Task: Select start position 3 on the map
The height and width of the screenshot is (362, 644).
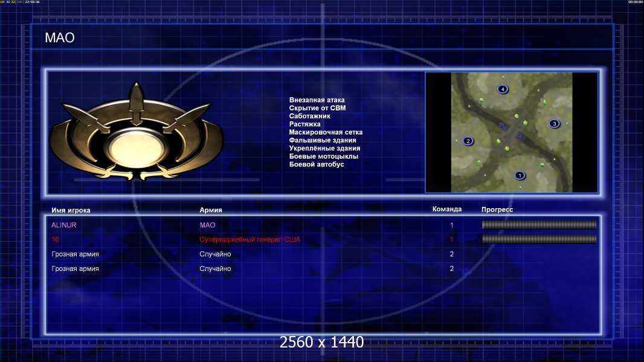Action: click(x=555, y=124)
